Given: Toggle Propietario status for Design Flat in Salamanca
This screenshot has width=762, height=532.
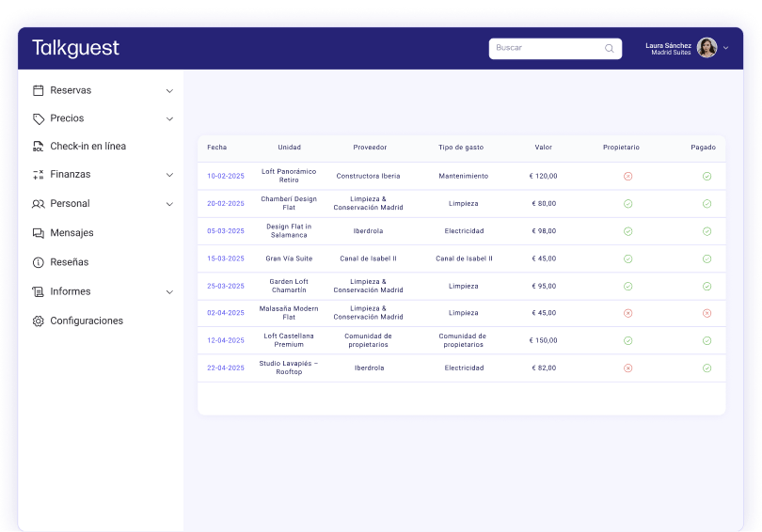Looking at the screenshot, I should point(627,231).
